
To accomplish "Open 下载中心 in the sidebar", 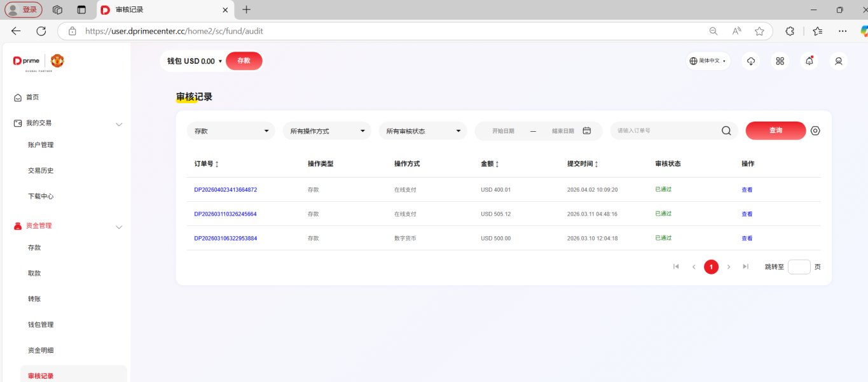I will 41,197.
